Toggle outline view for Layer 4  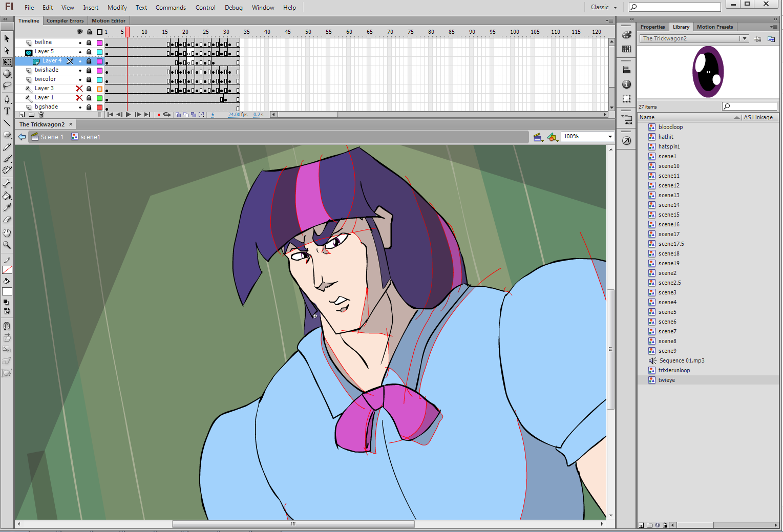click(100, 61)
